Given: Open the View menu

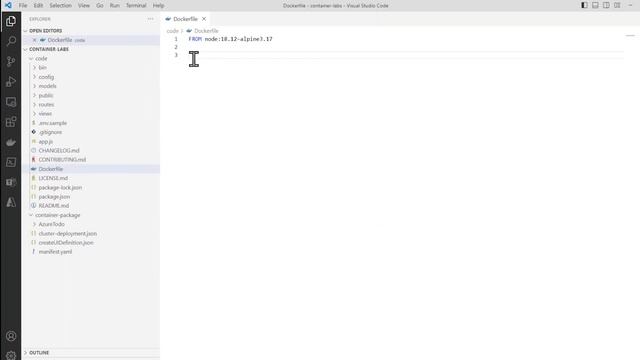Looking at the screenshot, I should (84, 5).
